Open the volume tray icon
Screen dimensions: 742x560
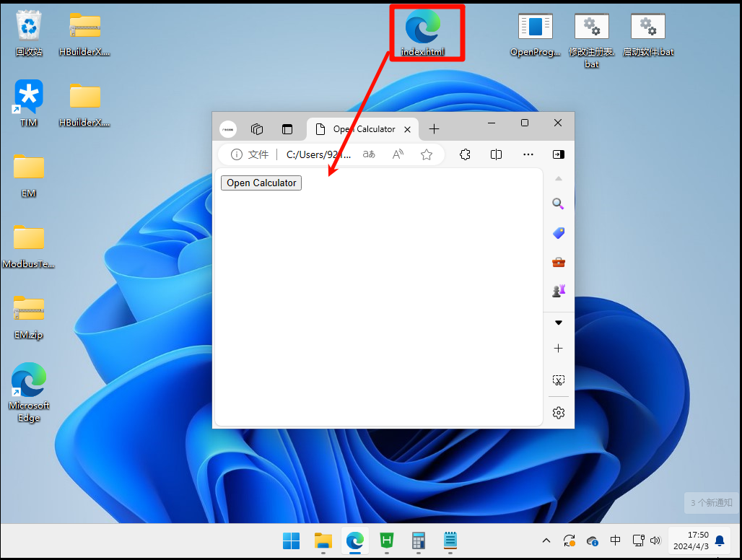655,541
